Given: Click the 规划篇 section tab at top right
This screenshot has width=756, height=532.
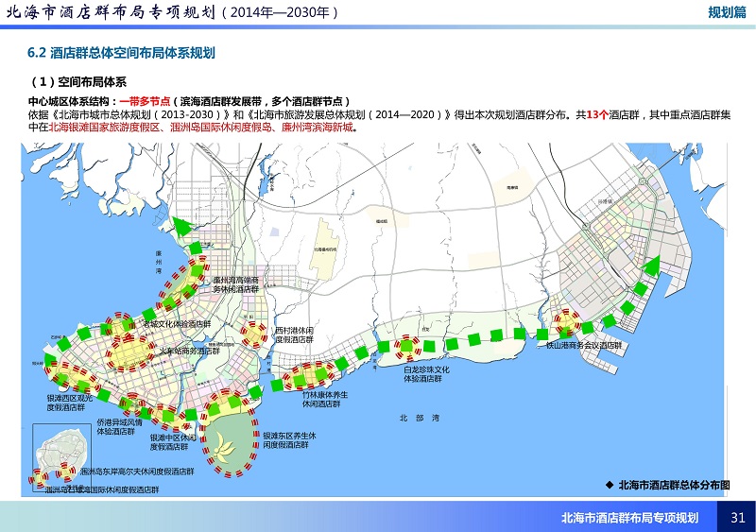Looking at the screenshot, I should [x=726, y=12].
